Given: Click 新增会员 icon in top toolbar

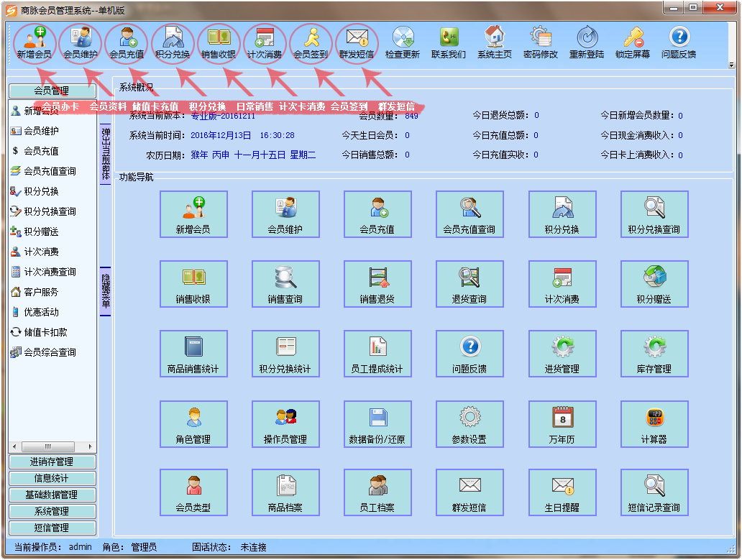Looking at the screenshot, I should 34,42.
